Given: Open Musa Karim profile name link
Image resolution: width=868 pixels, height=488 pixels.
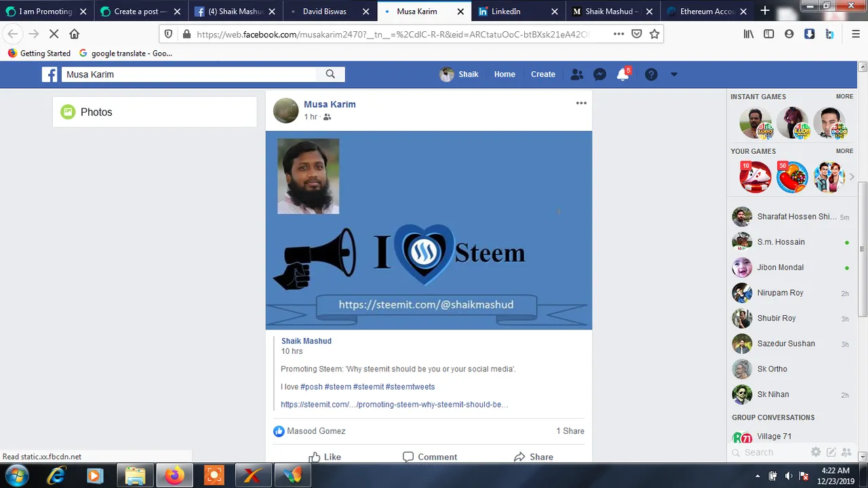Looking at the screenshot, I should [x=330, y=104].
